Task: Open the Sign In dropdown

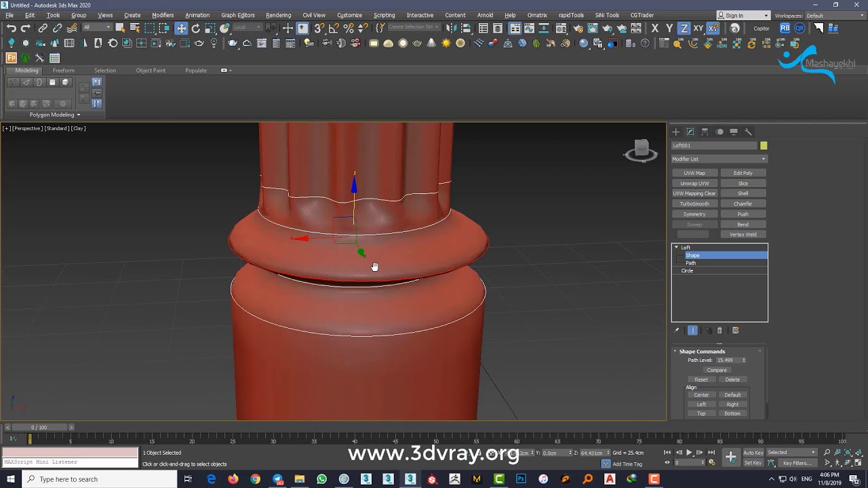Action: click(x=743, y=16)
